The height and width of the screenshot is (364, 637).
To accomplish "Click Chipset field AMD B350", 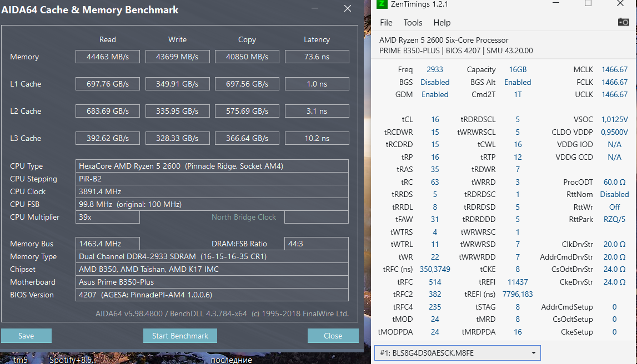I will tap(212, 269).
